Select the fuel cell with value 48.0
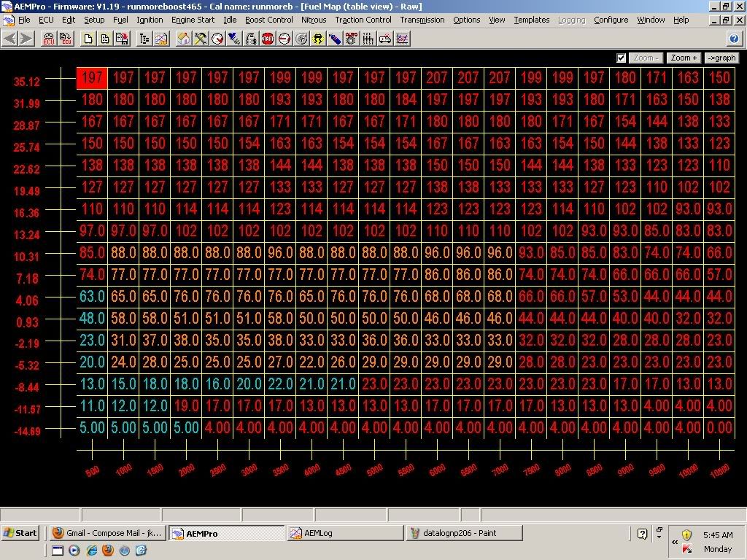The image size is (747, 560). click(x=92, y=318)
